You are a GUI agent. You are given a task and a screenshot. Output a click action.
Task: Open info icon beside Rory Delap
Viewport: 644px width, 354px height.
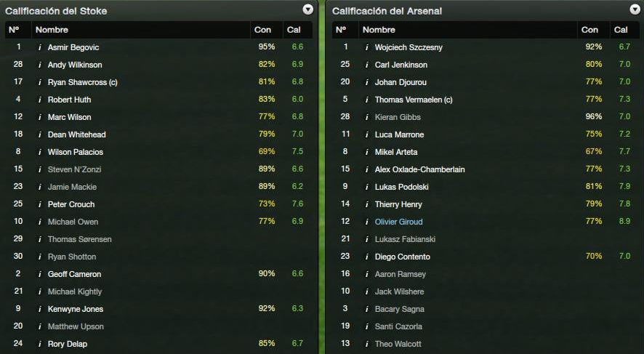(39, 344)
